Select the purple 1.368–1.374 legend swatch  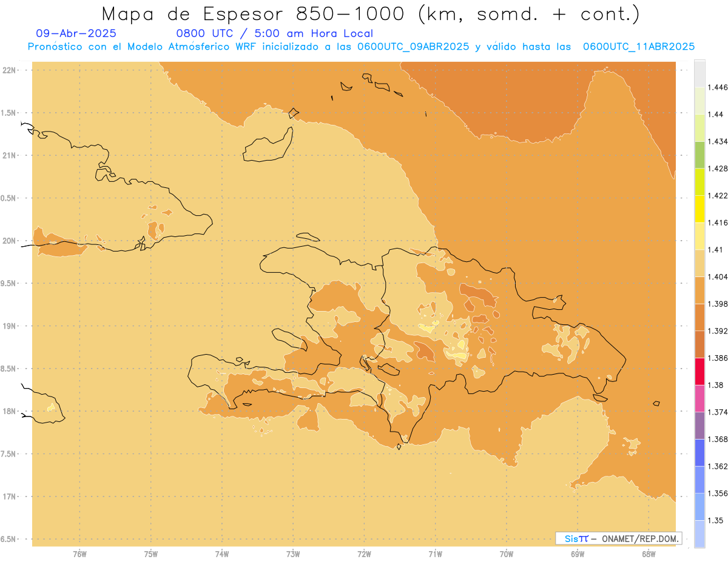point(699,426)
